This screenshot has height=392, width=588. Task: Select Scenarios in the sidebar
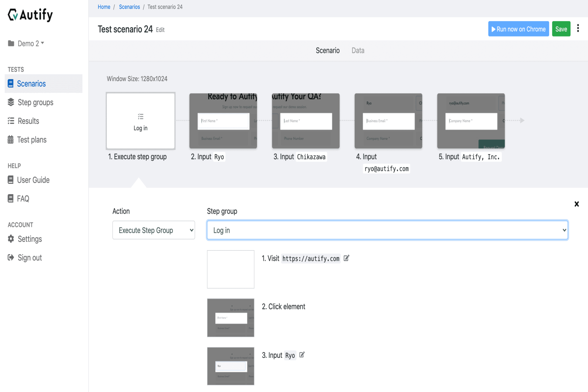pyautogui.click(x=31, y=83)
